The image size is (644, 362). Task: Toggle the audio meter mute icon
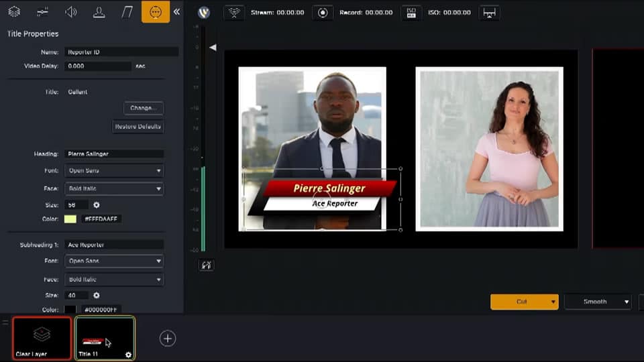tap(207, 265)
